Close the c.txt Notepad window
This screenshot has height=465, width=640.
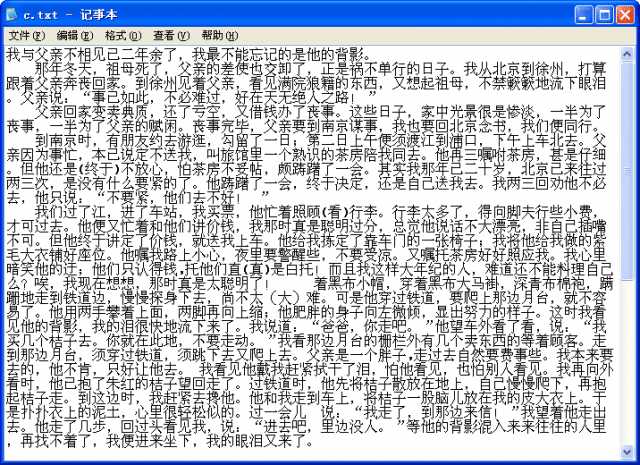tap(625, 15)
